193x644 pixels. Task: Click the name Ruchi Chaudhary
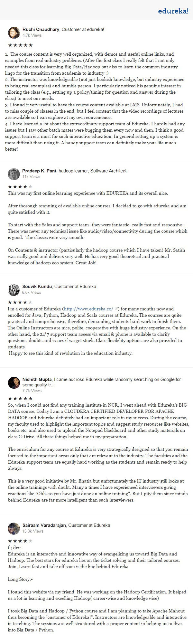click(41, 29)
